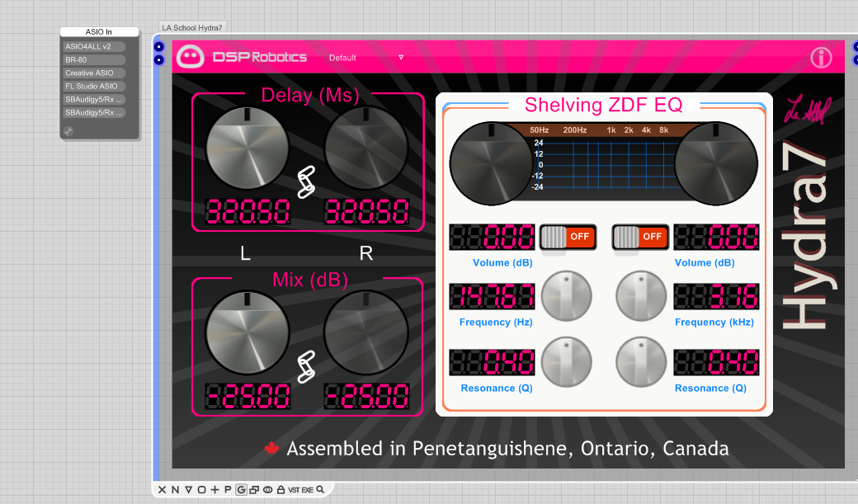Viewport: 858px width, 504px height.
Task: Click the 147.67 Frequency (Hz) readout
Action: 492,296
